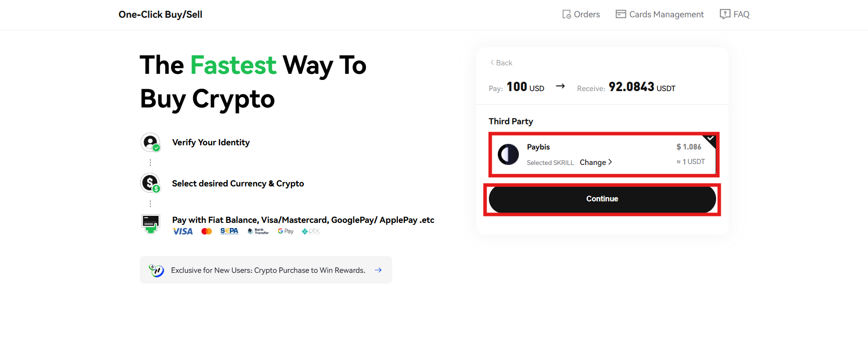Screen dimensions: 868x342
Task: Click the Visa payment method icon
Action: [x=182, y=231]
